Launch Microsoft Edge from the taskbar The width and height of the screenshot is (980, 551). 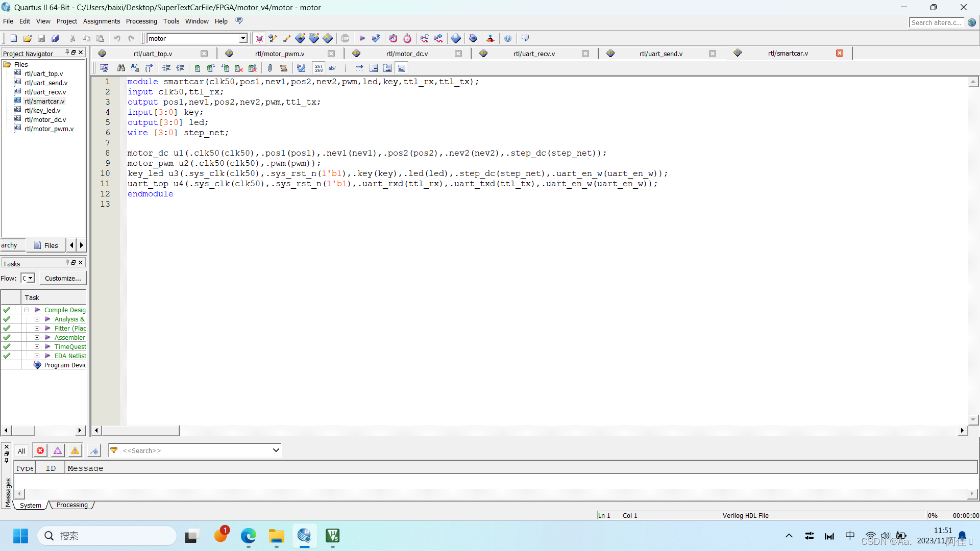click(248, 536)
